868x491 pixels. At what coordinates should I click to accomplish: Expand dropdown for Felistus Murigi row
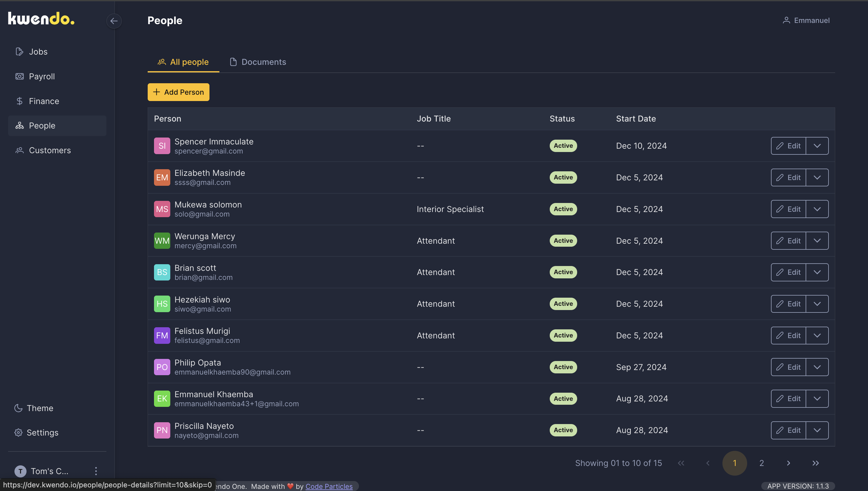817,336
